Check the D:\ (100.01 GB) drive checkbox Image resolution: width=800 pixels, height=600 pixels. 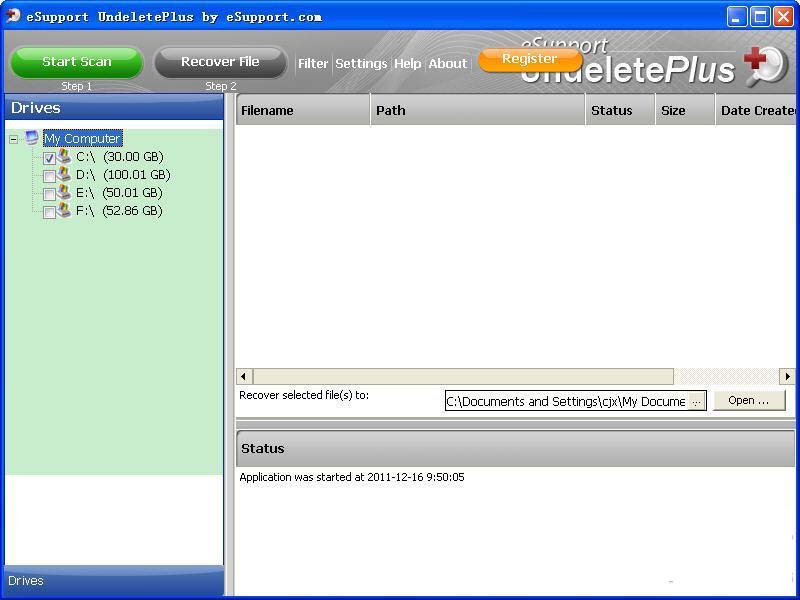[x=49, y=176]
